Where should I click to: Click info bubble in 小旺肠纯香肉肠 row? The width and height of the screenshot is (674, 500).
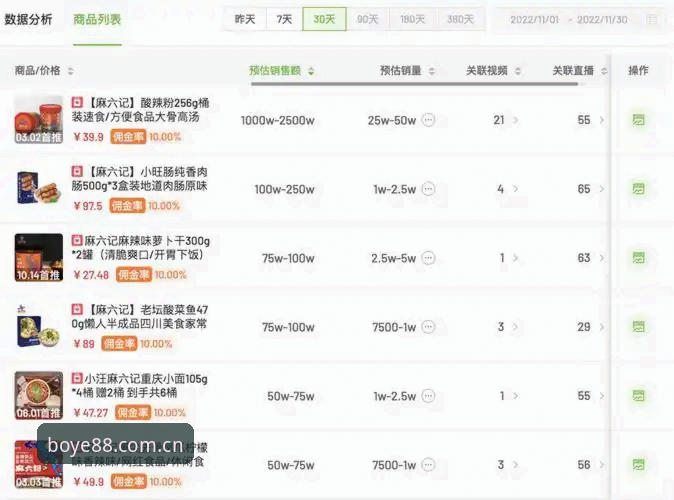tap(428, 189)
